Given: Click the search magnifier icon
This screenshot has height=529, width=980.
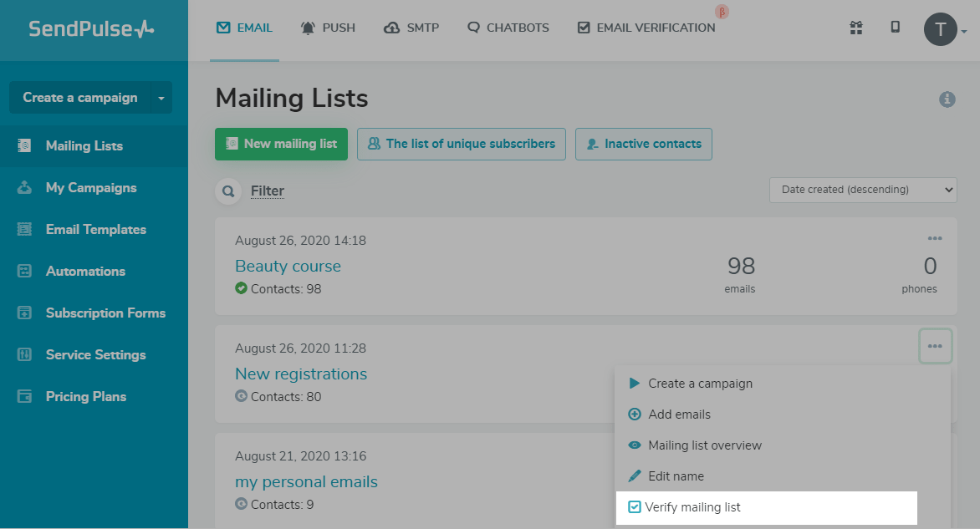Looking at the screenshot, I should [229, 191].
